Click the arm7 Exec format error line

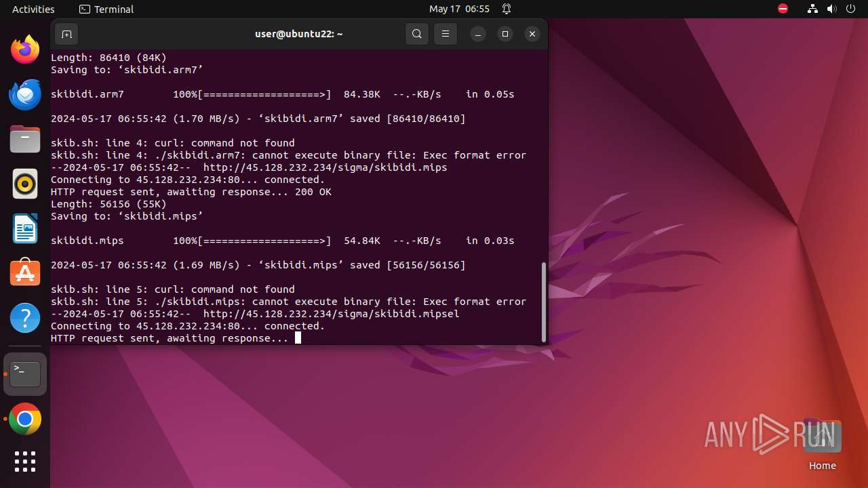click(x=288, y=155)
